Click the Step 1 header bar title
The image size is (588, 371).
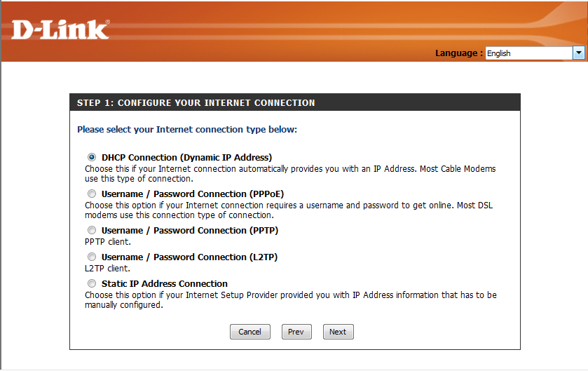pos(196,103)
